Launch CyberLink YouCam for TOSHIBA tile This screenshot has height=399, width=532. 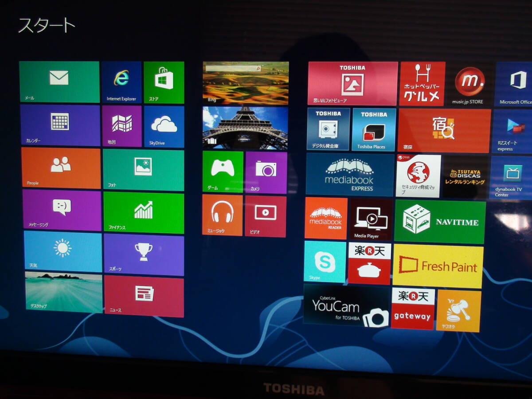pyautogui.click(x=346, y=305)
